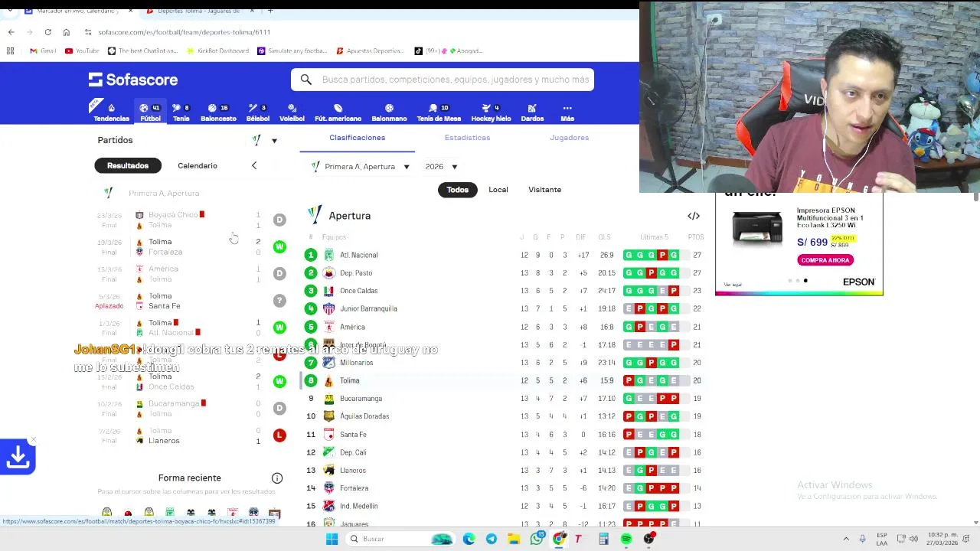The image size is (980, 551).
Task: Click the blue download icon
Action: [x=18, y=457]
